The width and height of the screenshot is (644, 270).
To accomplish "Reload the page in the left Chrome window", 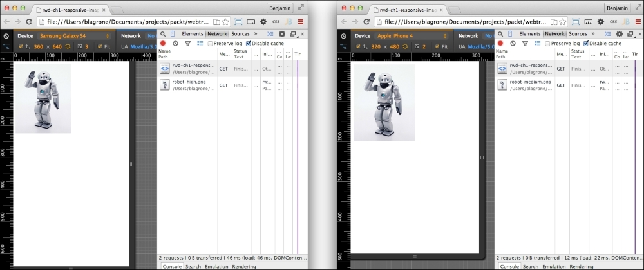I will click(x=29, y=22).
